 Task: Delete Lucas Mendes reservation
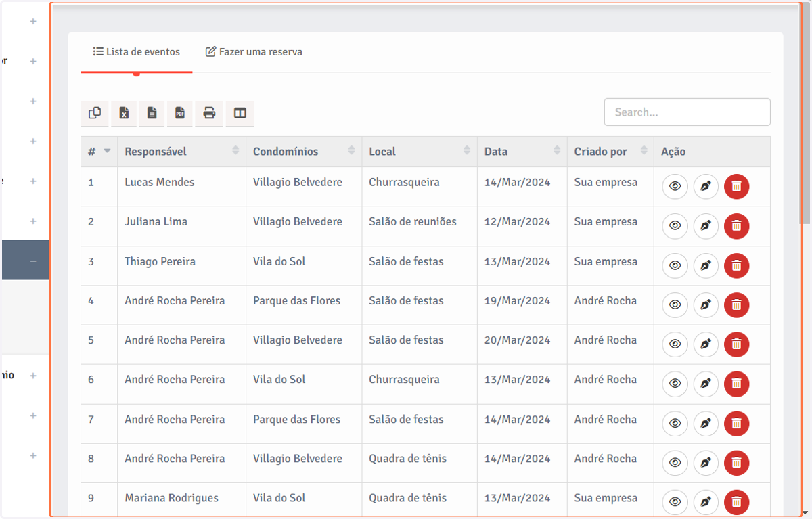(x=737, y=187)
